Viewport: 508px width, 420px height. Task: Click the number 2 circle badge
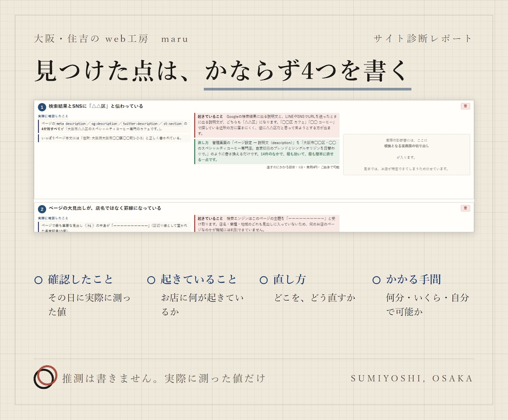point(42,209)
